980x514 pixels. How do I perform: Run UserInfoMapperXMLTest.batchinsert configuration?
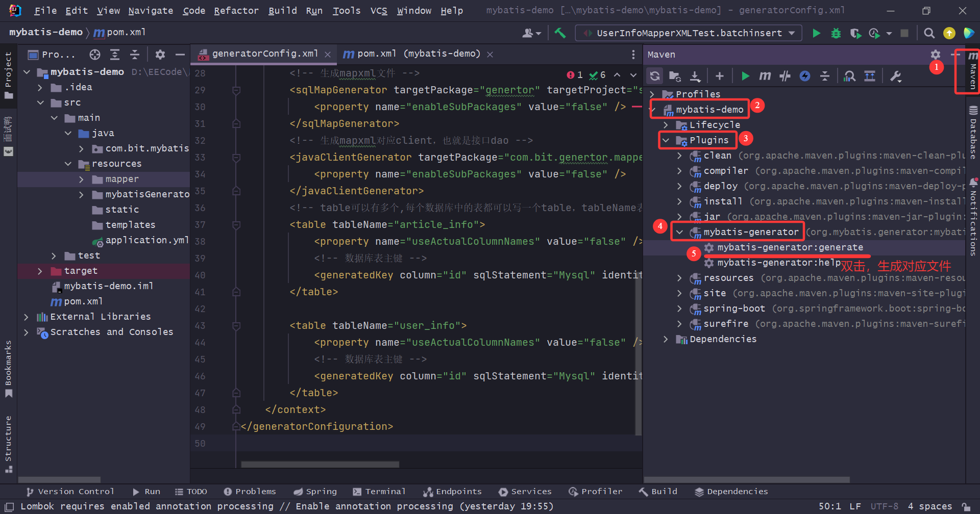[x=816, y=33]
